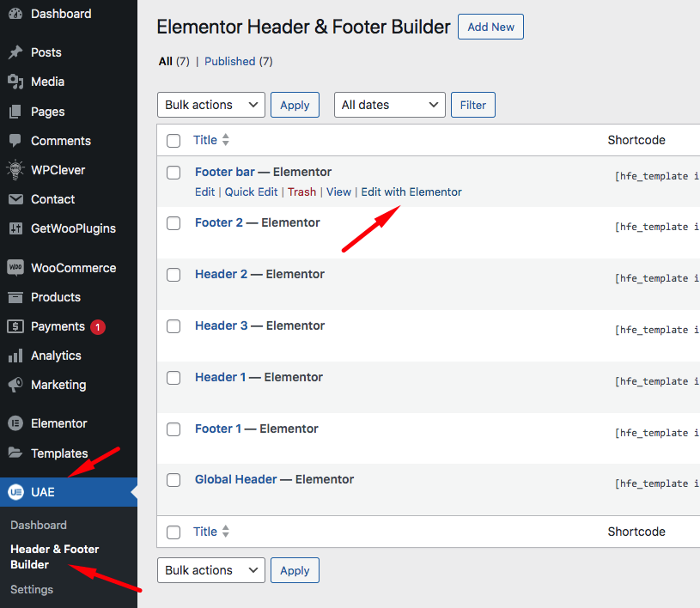Screen dimensions: 700x608
Task: Click the Elementor circle logo icon
Action: point(15,423)
